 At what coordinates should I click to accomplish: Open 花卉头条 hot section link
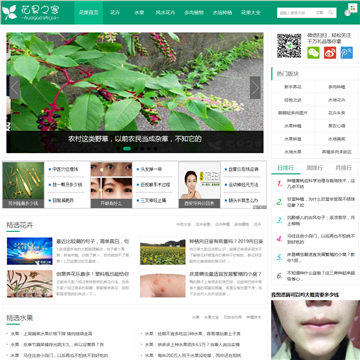(337, 113)
